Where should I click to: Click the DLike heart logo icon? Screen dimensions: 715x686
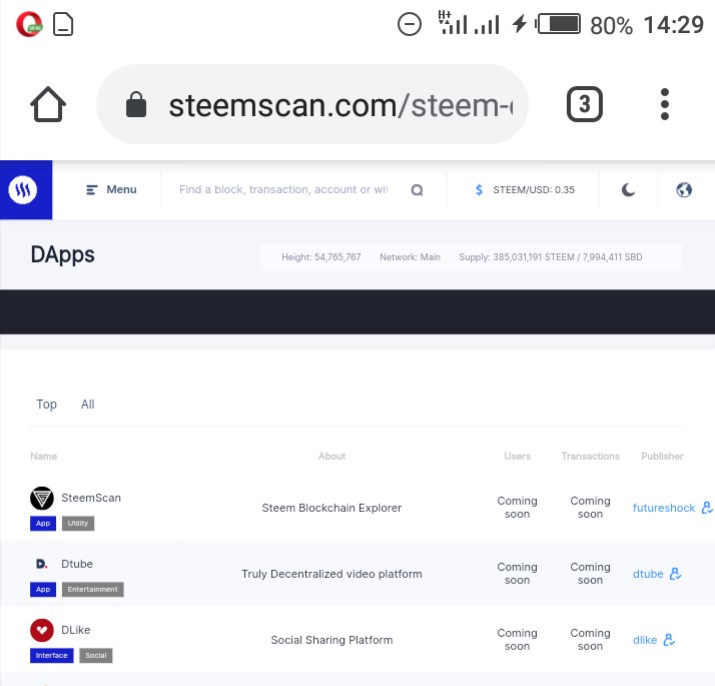point(42,630)
